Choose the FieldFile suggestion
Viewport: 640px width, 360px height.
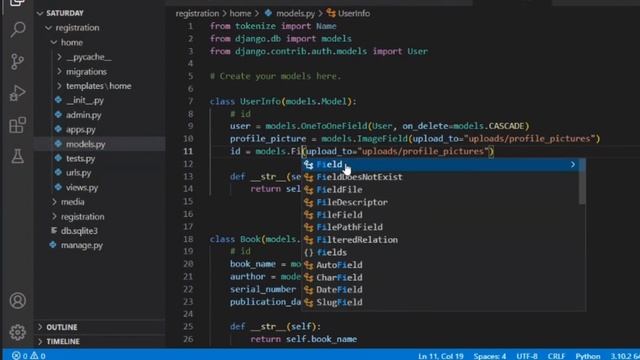pyautogui.click(x=440, y=190)
